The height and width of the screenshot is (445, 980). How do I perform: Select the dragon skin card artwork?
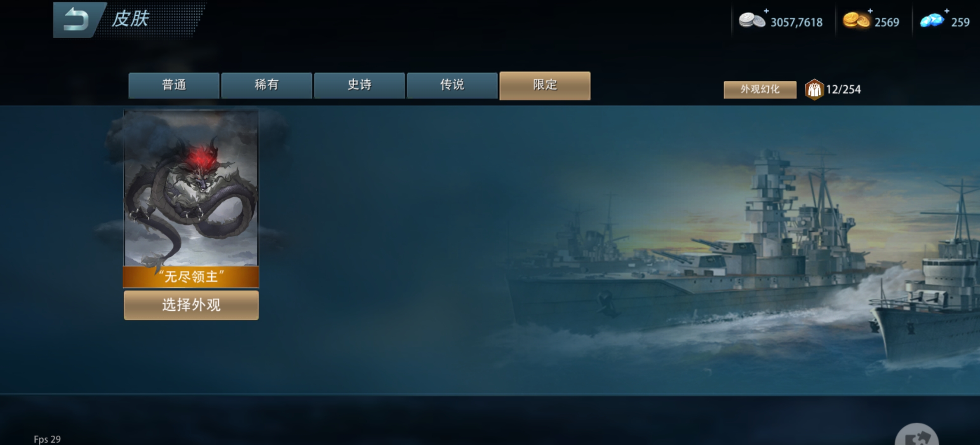tap(191, 188)
